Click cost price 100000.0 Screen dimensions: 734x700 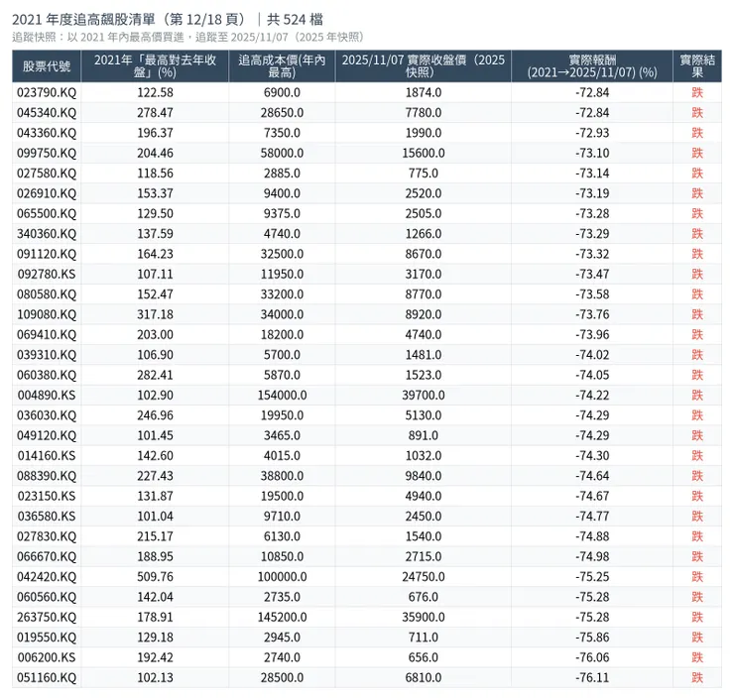[282, 577]
